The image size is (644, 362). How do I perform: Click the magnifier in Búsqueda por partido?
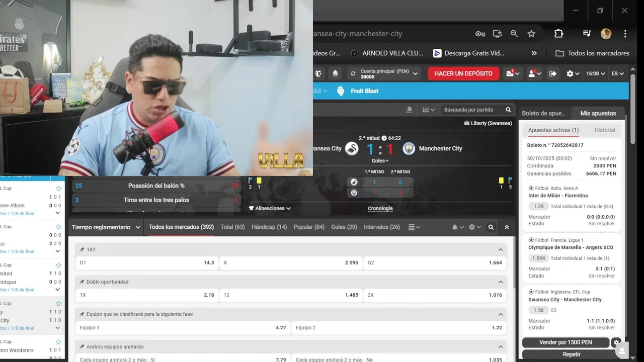pos(508,110)
